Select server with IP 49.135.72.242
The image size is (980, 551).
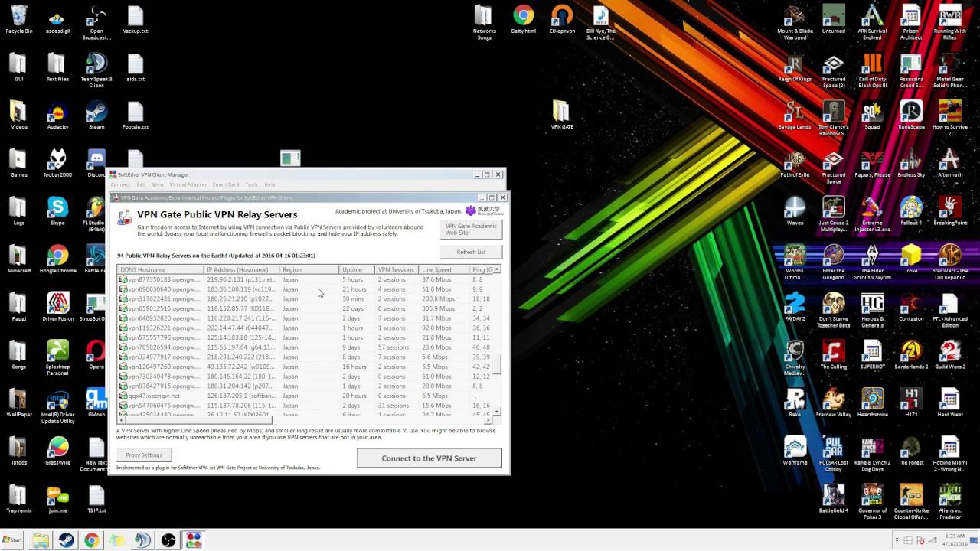click(x=305, y=367)
